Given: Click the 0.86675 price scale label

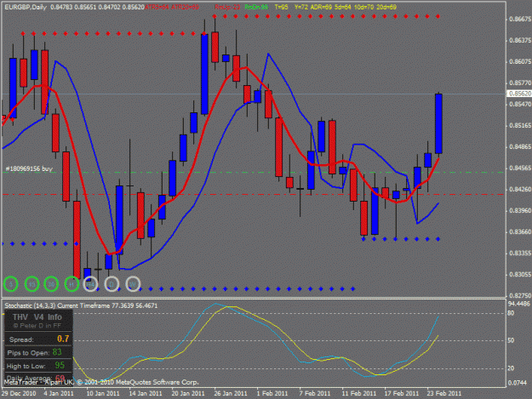Looking at the screenshot, I should [x=520, y=20].
